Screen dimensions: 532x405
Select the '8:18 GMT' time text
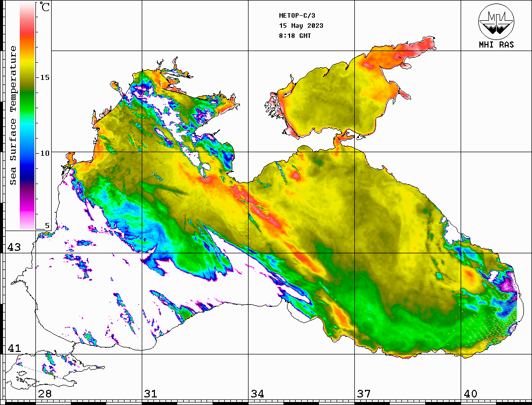click(x=295, y=35)
